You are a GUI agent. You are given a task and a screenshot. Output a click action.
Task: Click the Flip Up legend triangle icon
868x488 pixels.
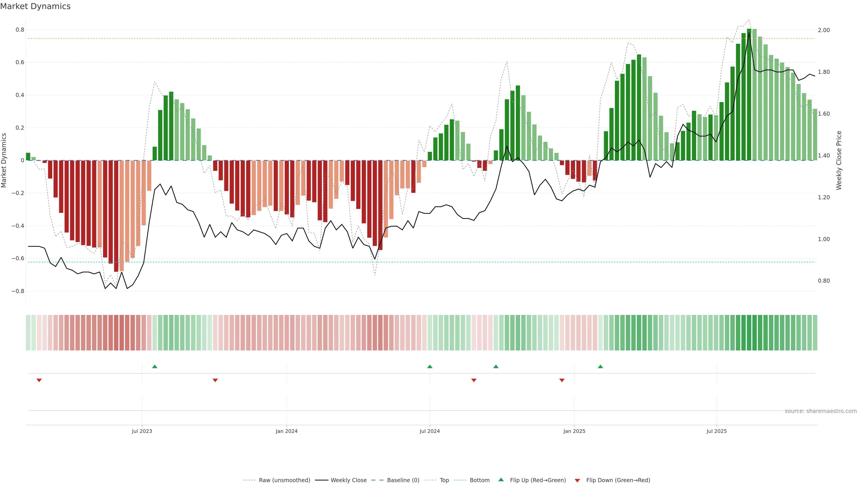tap(501, 480)
